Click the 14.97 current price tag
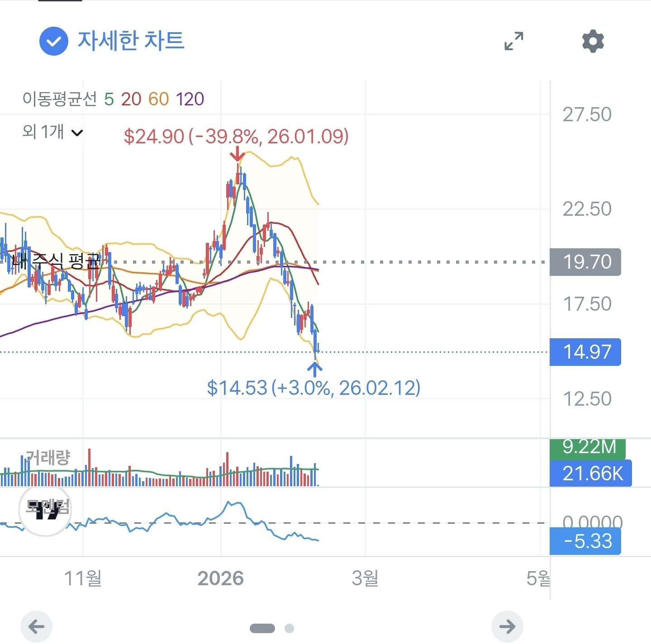Screen dimensions: 651x644 pos(585,352)
